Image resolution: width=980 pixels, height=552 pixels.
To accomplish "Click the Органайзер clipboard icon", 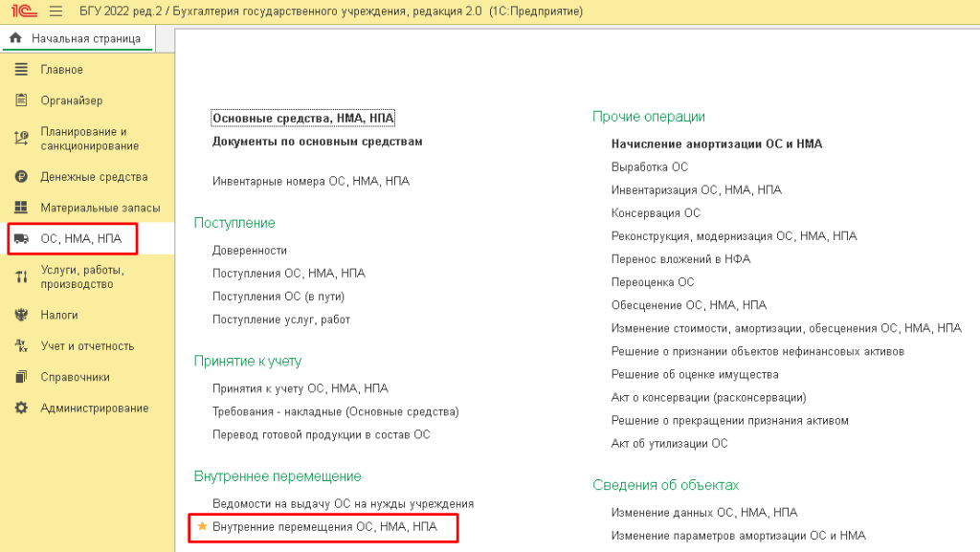I will (21, 100).
